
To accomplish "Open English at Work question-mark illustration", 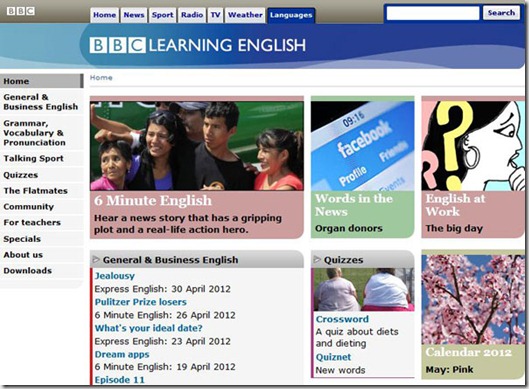I will pos(473,146).
